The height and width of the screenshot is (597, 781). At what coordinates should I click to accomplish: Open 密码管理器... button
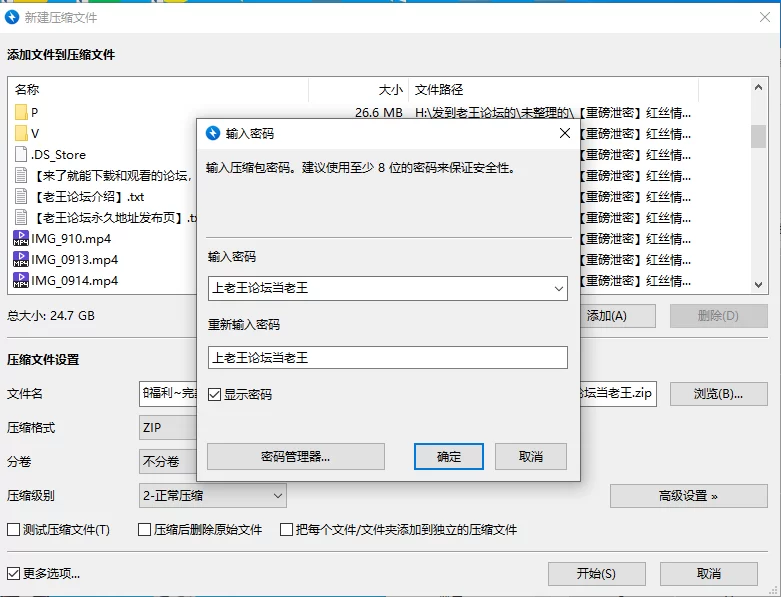[x=296, y=457]
